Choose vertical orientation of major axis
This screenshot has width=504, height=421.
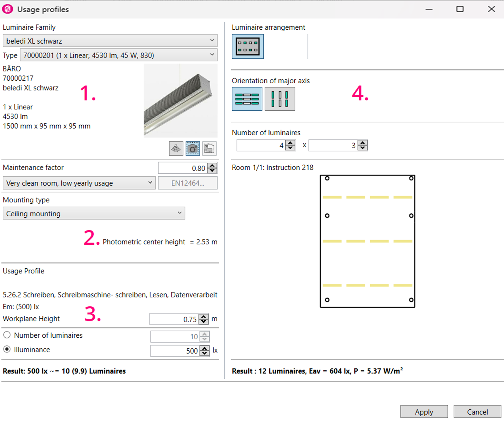pyautogui.click(x=280, y=99)
